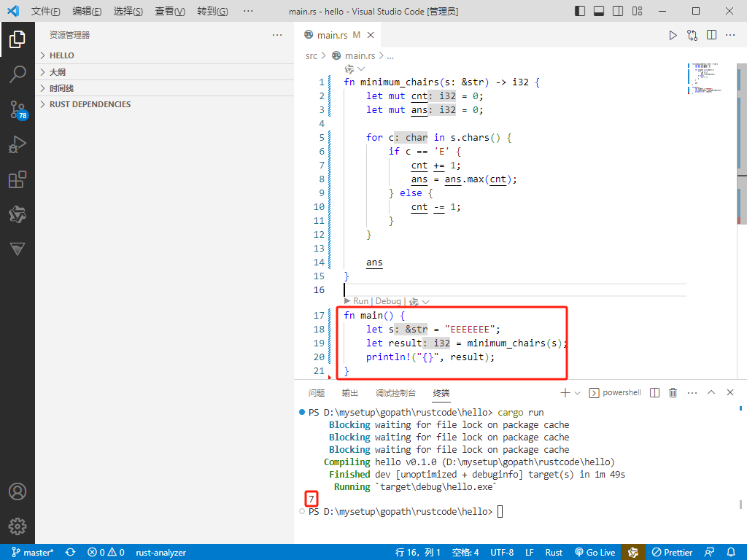Screen dimensions: 747x560
Task: Split the terminal pane
Action: coord(654,393)
